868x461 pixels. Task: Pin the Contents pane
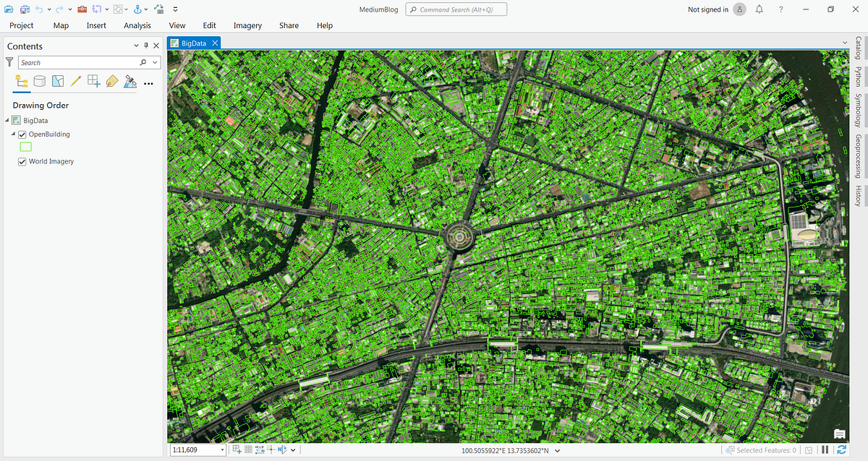pos(146,45)
